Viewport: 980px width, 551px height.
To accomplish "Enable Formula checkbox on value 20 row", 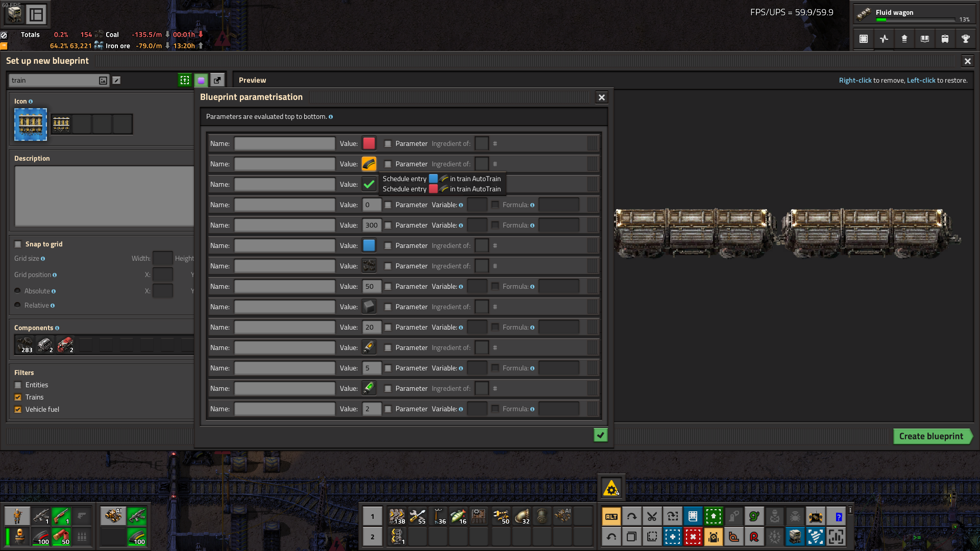I will [x=495, y=327].
